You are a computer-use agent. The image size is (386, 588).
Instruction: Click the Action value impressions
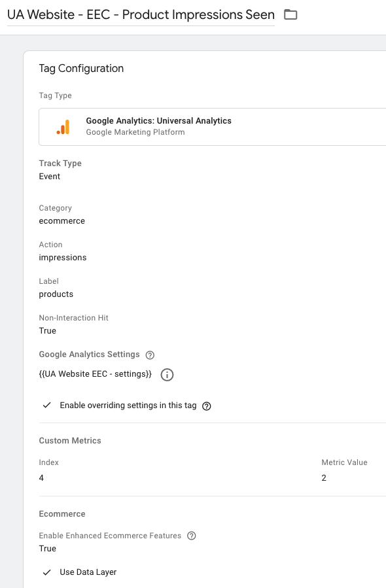point(63,258)
